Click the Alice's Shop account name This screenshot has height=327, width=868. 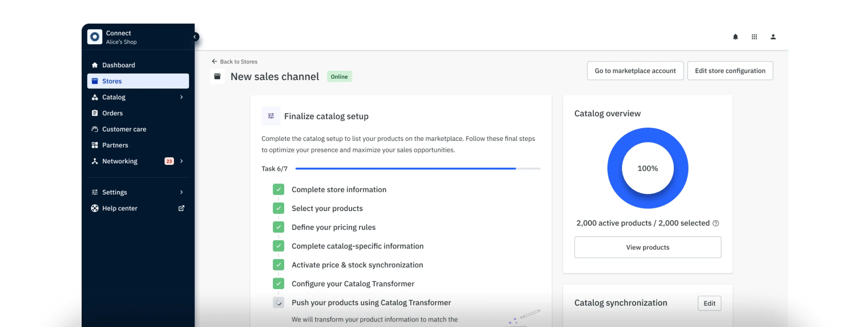point(121,42)
